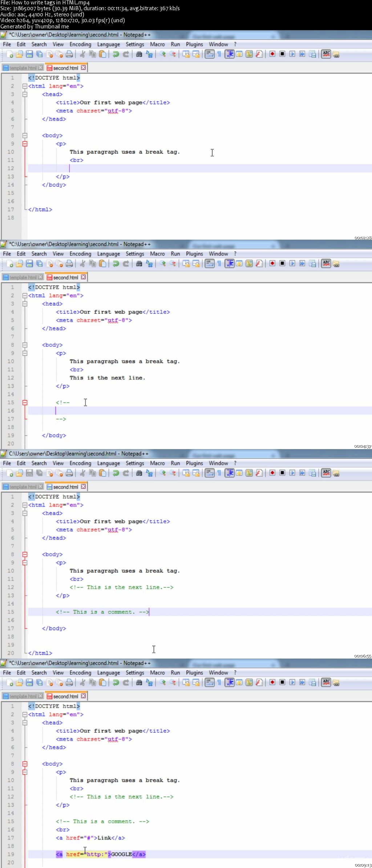Collapse red body fold marker line 8, 00:06:55 frame
This screenshot has width=372, height=868.
pyautogui.click(x=25, y=555)
